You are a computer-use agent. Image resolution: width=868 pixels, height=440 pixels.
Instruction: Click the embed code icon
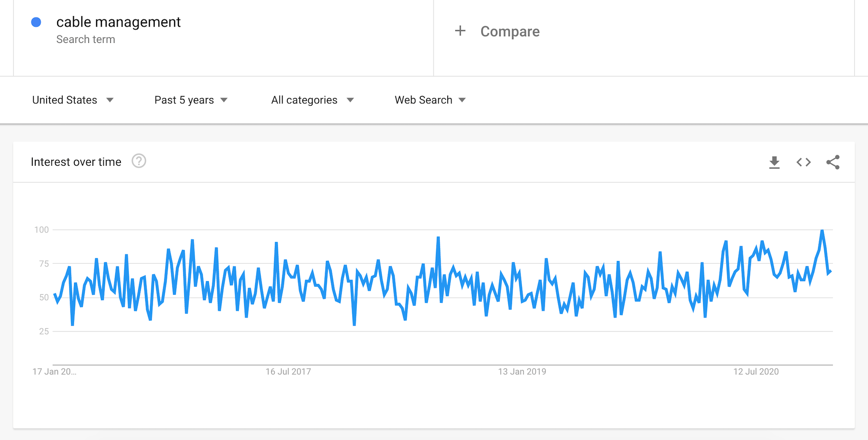point(804,162)
